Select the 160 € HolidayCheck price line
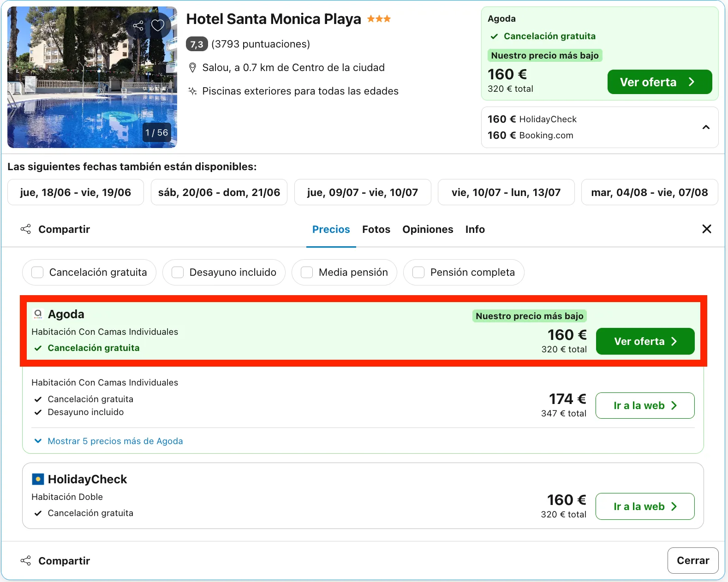728x582 pixels. (x=532, y=119)
